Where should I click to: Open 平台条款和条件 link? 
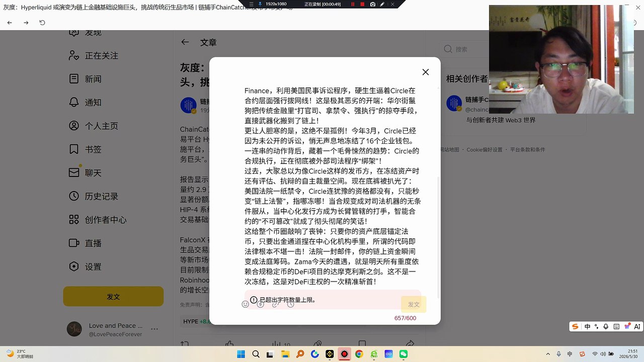click(x=527, y=150)
